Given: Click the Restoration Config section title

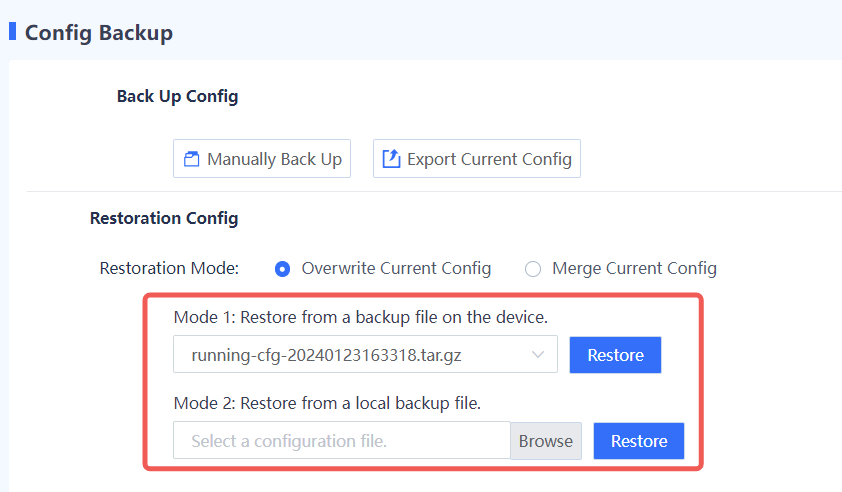Looking at the screenshot, I should pos(164,218).
